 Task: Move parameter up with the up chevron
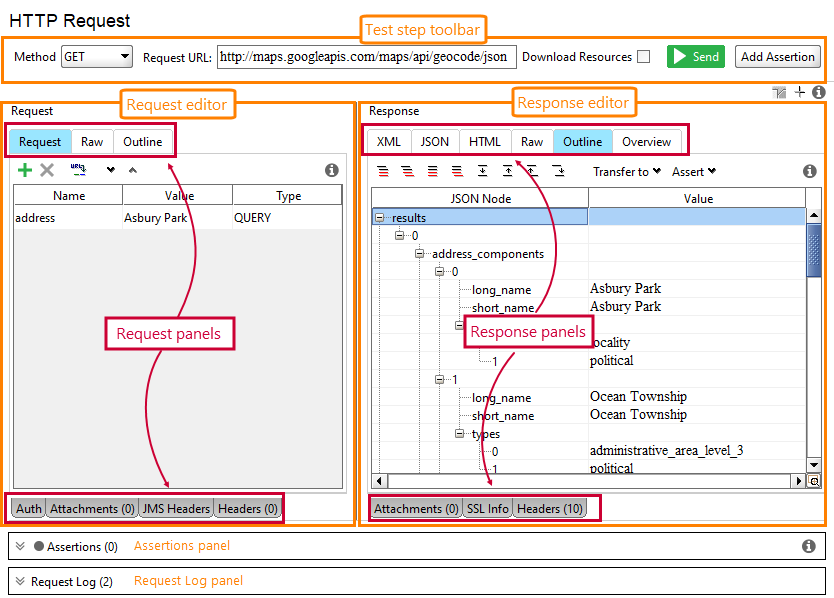coord(133,170)
